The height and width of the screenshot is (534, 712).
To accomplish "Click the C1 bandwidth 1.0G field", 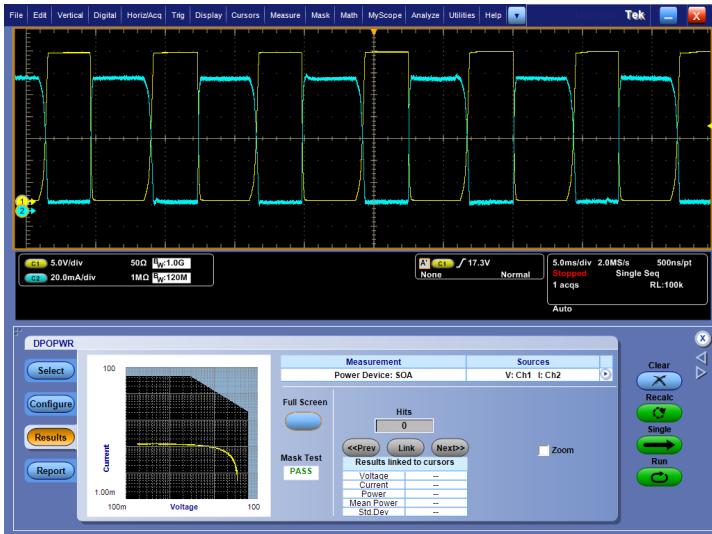I will 171,263.
